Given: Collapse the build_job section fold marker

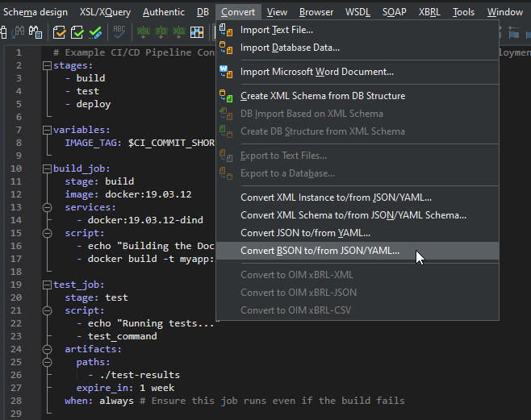Looking at the screenshot, I should (47, 169).
